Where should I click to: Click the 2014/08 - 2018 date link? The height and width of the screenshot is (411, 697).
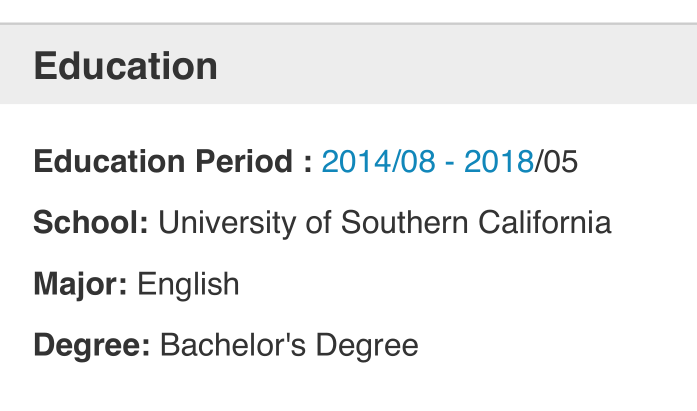click(x=427, y=161)
